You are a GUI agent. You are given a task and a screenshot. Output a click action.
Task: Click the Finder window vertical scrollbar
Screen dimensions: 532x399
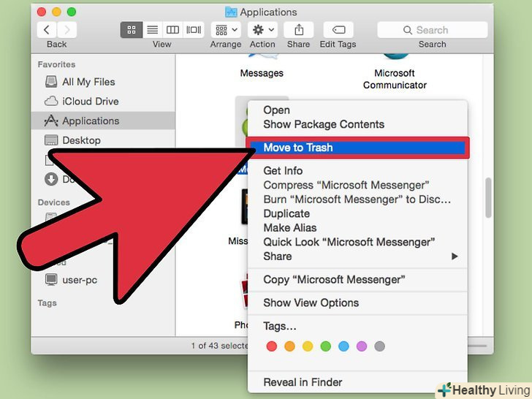pos(488,198)
